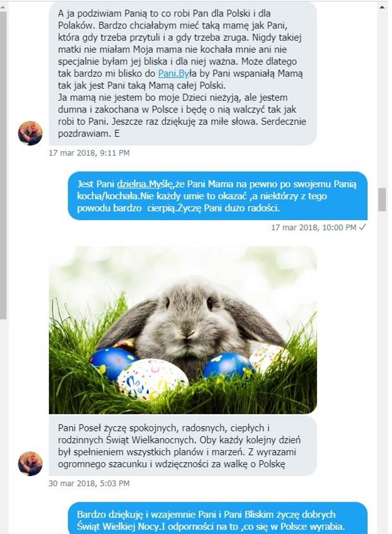Click the right scrollbar thumb
The height and width of the screenshot is (534, 392).
[x=382, y=199]
